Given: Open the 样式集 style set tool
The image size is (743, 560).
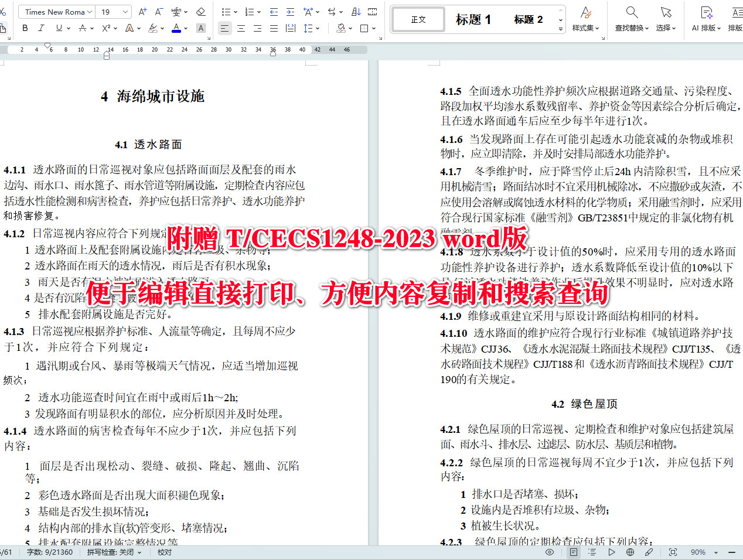Looking at the screenshot, I should pos(585,19).
